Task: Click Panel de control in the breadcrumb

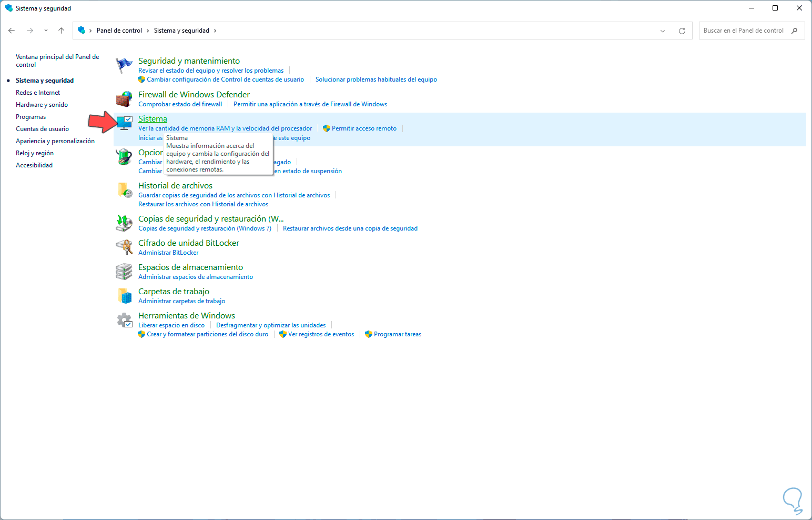Action: 119,31
